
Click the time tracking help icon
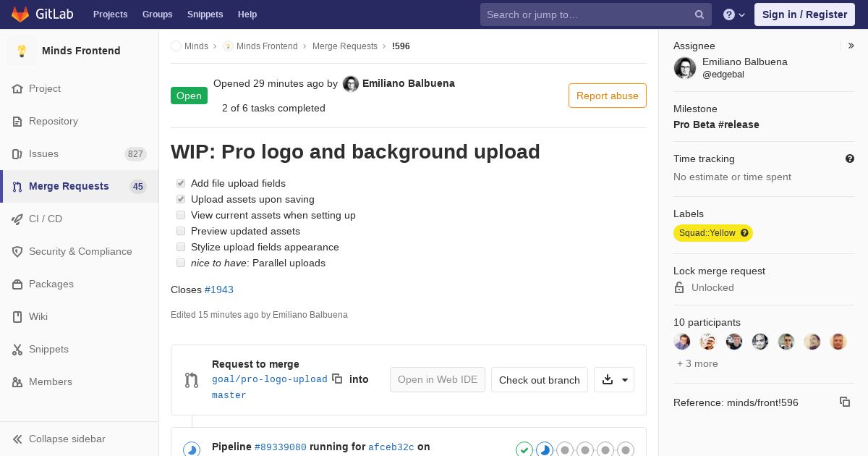[x=850, y=159]
